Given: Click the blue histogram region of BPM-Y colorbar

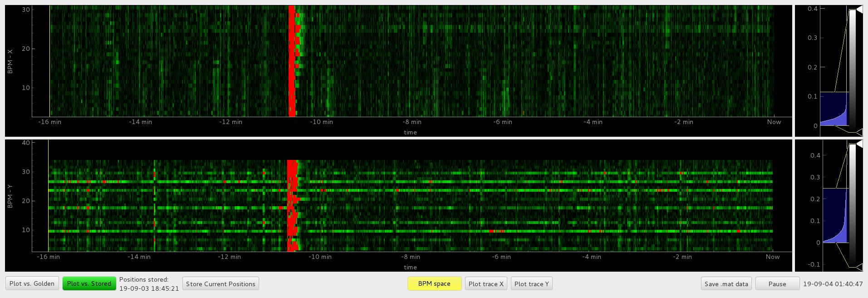Looking at the screenshot, I should point(835,215).
